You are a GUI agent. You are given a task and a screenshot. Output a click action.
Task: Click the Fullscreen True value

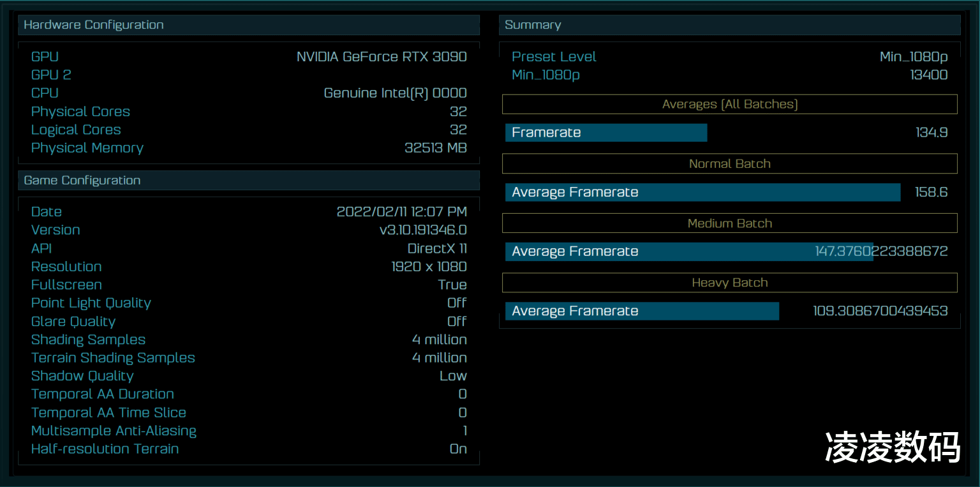pos(452,285)
